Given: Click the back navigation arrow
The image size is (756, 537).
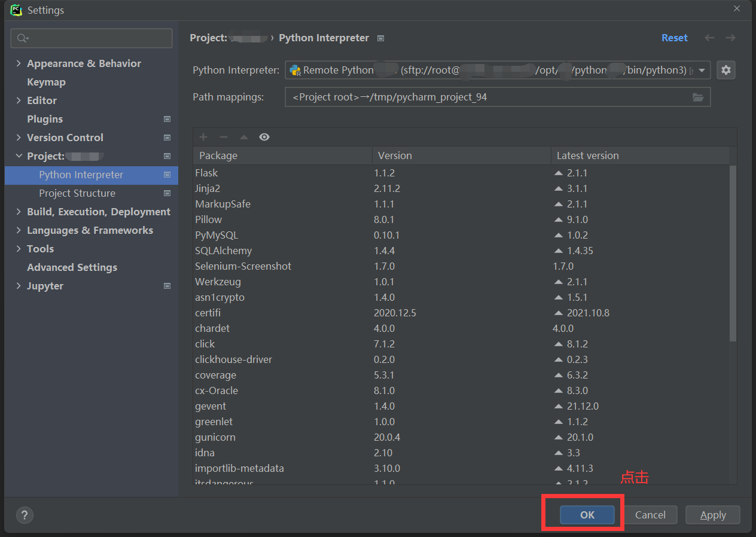Looking at the screenshot, I should pyautogui.click(x=709, y=38).
